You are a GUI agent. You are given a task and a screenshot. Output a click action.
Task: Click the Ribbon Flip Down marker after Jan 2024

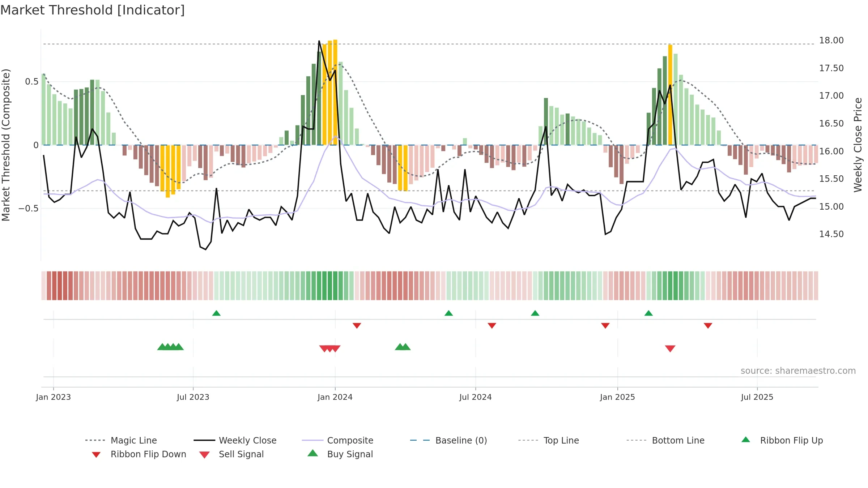coord(357,326)
